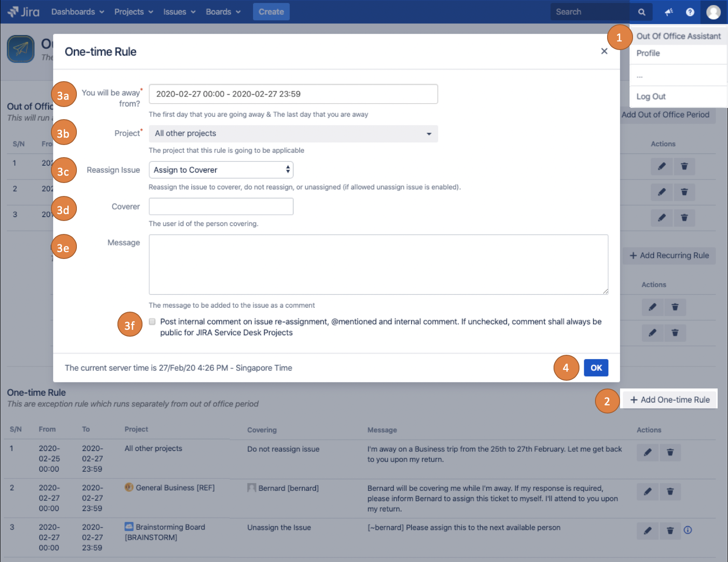Click info icon on Brainstorming Board rule

click(688, 530)
